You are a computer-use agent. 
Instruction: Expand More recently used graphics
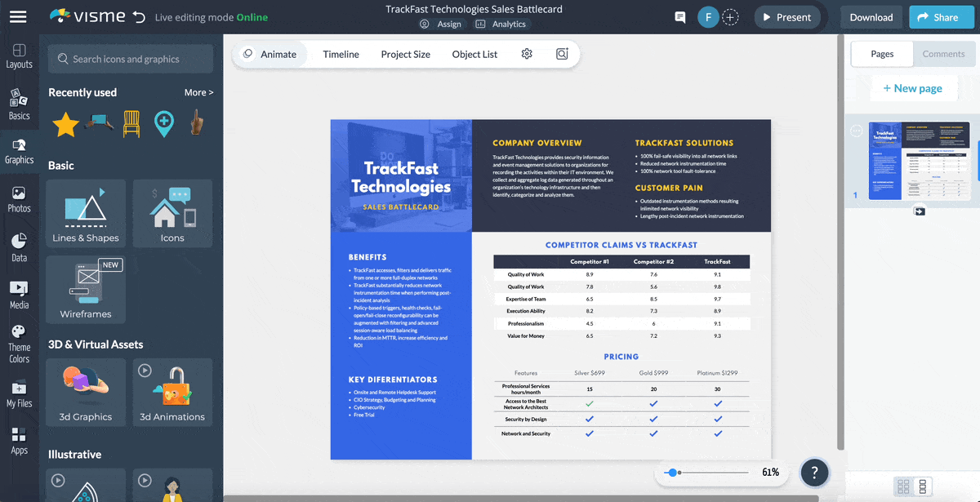point(198,92)
